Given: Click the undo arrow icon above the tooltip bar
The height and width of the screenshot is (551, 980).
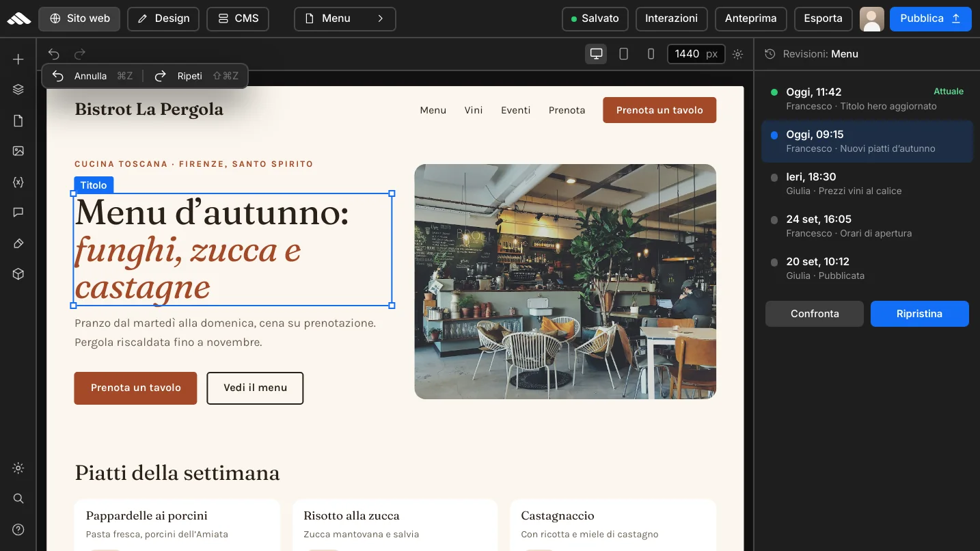Looking at the screenshot, I should click(54, 54).
